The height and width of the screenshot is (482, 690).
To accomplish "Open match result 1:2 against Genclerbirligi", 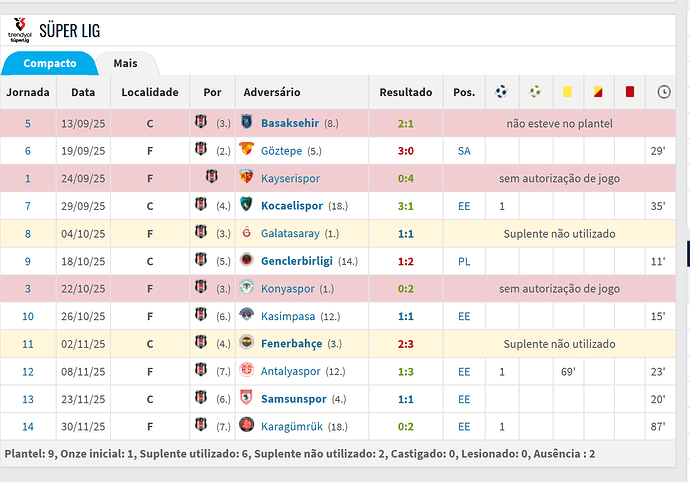I will (406, 261).
